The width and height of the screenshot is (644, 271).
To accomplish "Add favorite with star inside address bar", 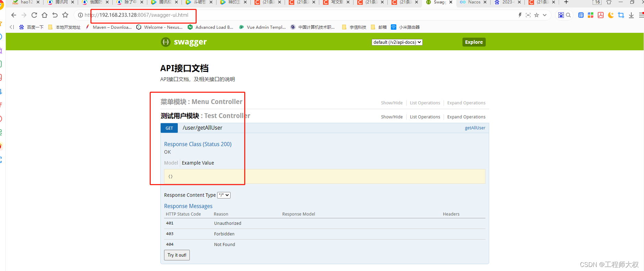I will tap(536, 15).
